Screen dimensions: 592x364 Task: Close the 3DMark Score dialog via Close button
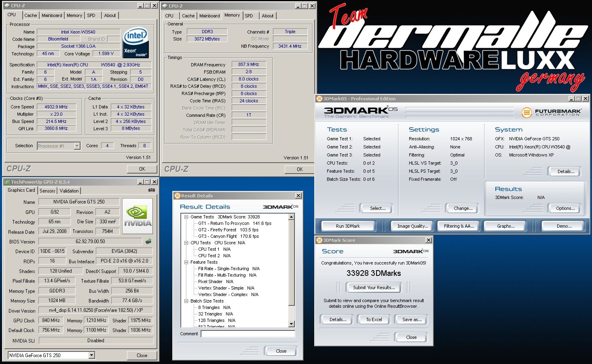(411, 337)
